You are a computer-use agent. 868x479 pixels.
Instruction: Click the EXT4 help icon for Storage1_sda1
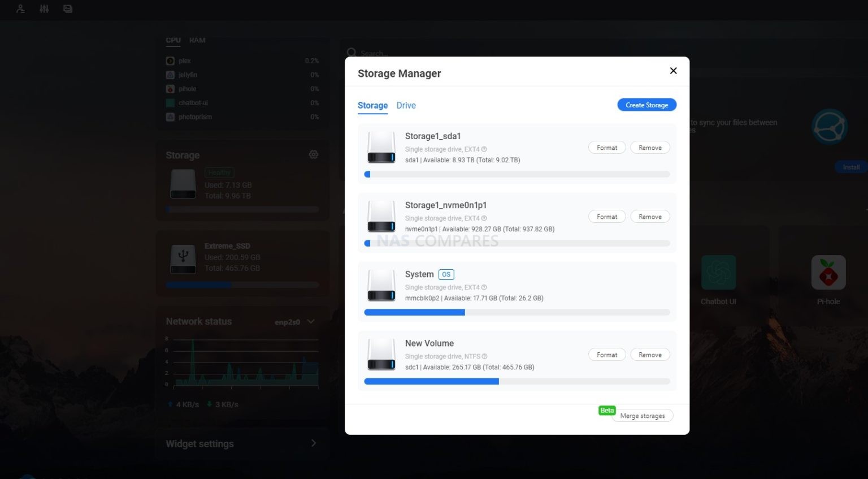(484, 149)
